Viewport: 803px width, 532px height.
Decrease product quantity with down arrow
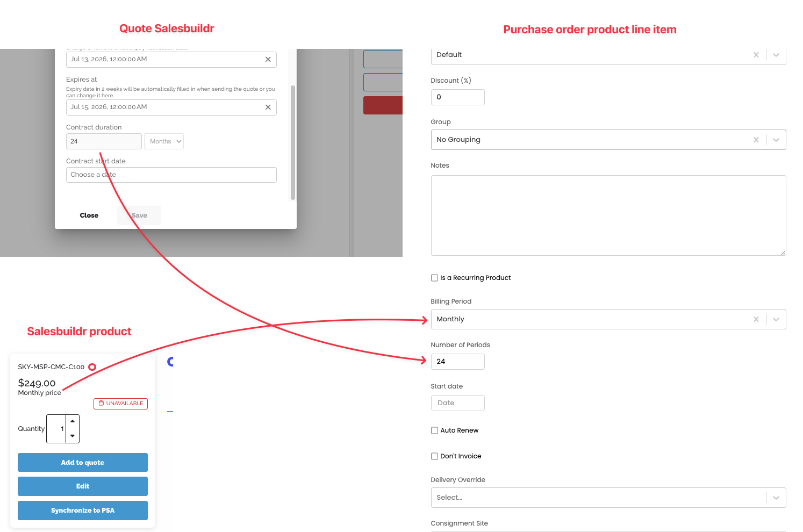coord(73,436)
